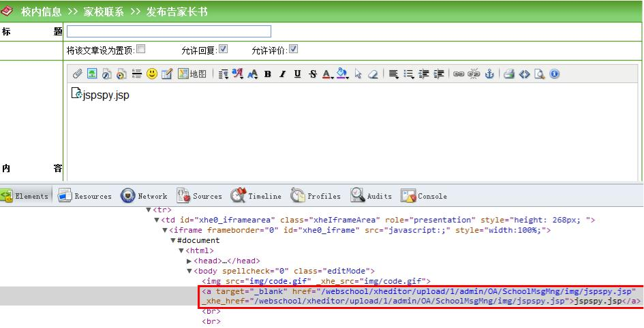Uncheck the 允许评价 checkbox
The width and height of the screenshot is (644, 328).
click(293, 49)
